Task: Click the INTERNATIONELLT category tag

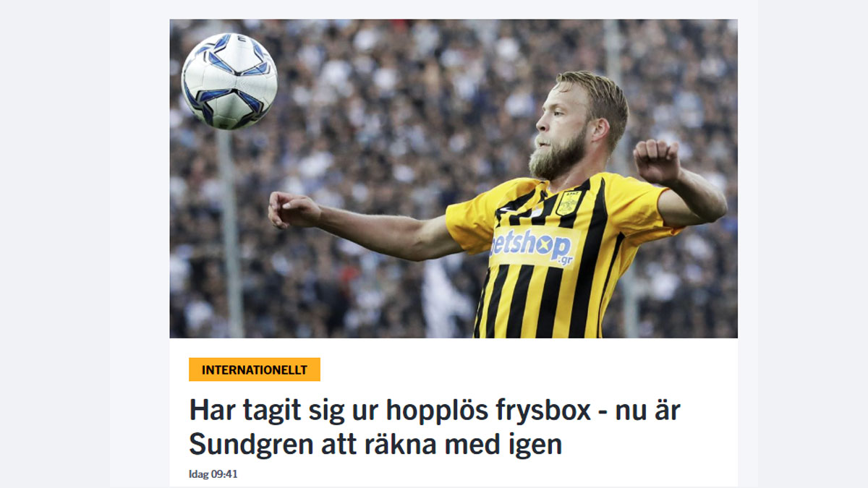Action: pos(254,369)
